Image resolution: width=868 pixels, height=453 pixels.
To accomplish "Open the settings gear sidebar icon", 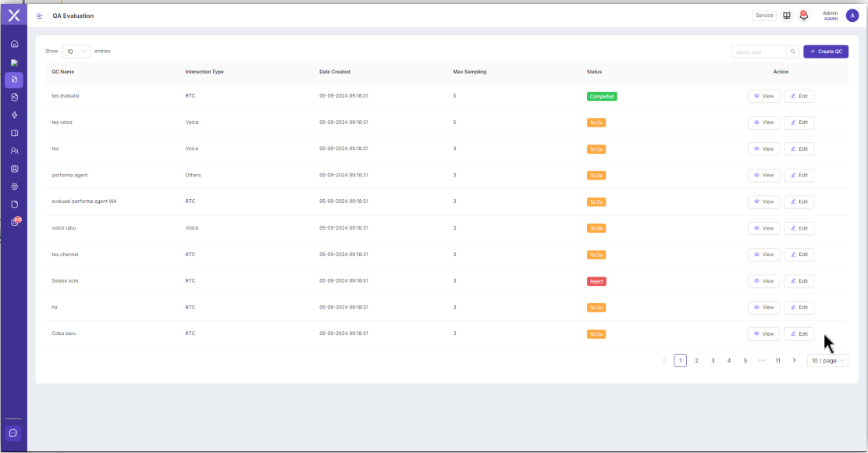I will [x=14, y=187].
